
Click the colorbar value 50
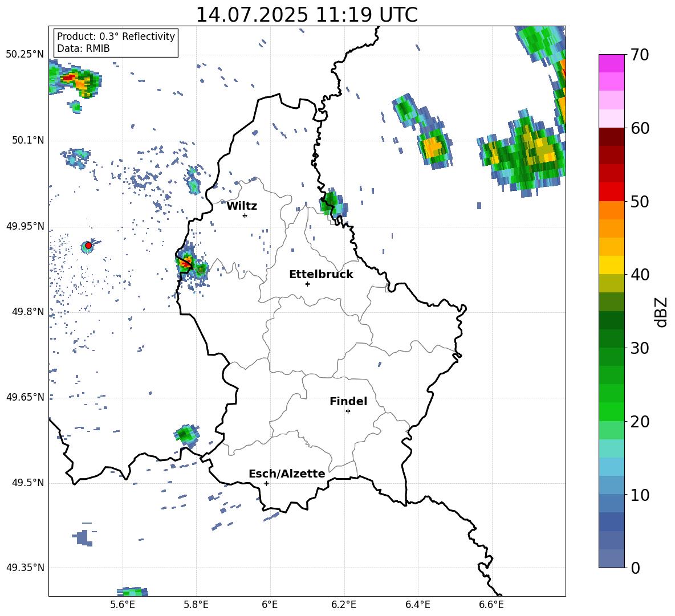640,202
